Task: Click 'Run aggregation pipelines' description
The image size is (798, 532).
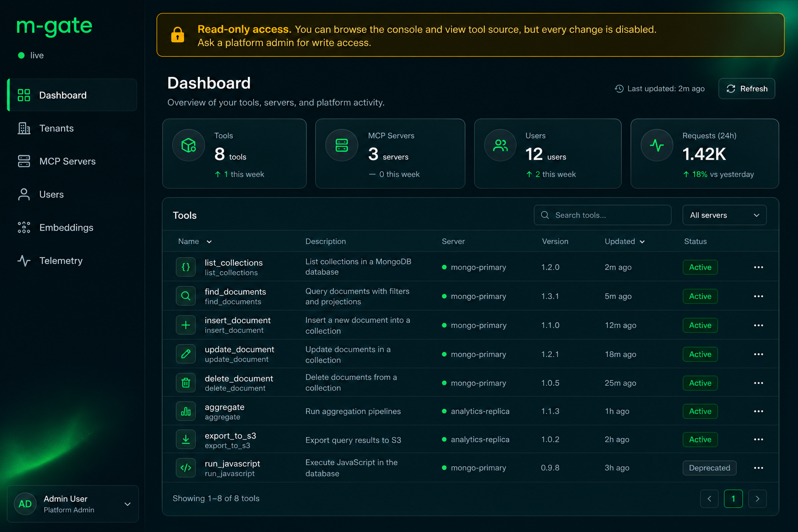Action: (353, 411)
